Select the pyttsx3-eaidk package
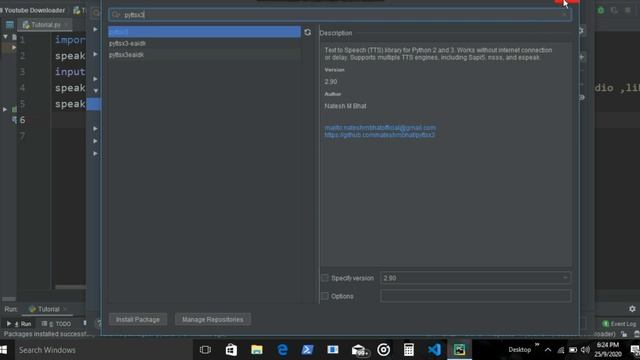Image resolution: width=640 pixels, height=360 pixels. (x=204, y=43)
